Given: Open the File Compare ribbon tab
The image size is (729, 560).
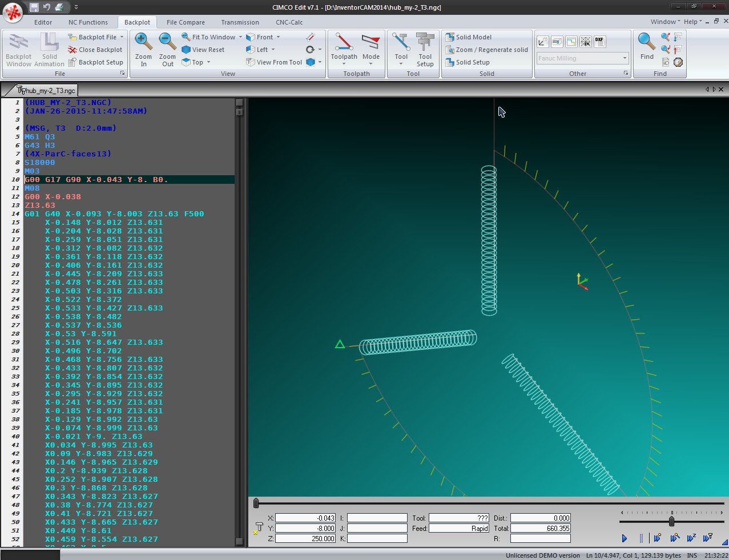Looking at the screenshot, I should pyautogui.click(x=186, y=22).
